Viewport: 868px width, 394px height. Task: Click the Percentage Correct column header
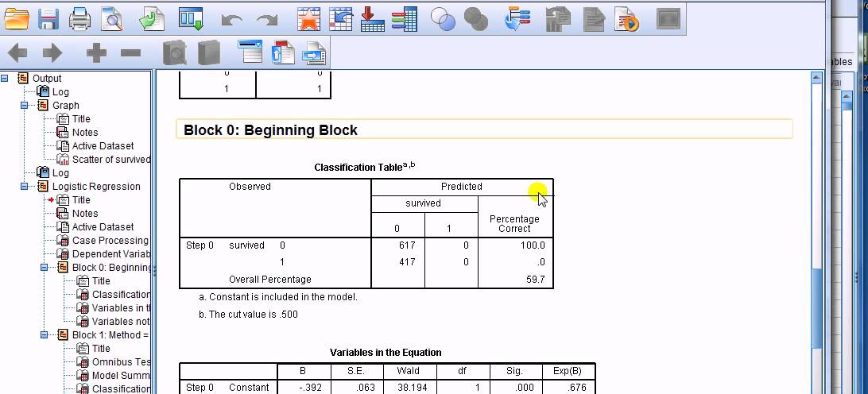[x=514, y=223]
